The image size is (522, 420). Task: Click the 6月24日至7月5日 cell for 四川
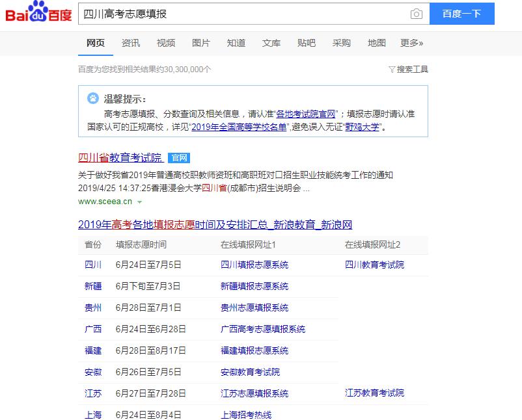point(148,265)
